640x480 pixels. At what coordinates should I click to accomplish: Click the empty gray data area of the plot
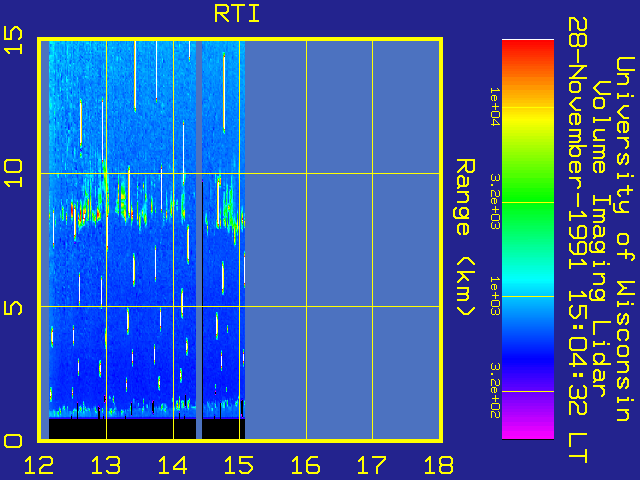tap(342, 240)
